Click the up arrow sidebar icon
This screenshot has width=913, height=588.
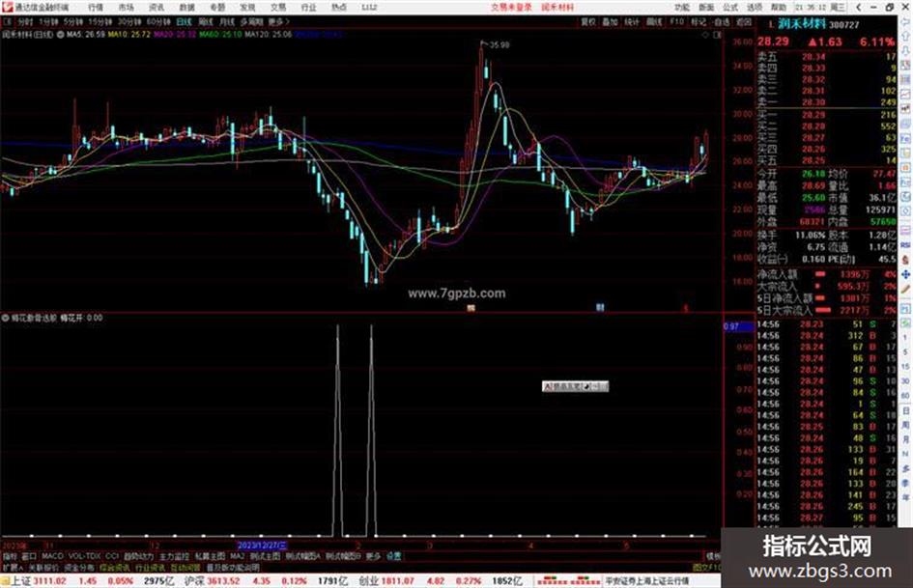pyautogui.click(x=905, y=37)
